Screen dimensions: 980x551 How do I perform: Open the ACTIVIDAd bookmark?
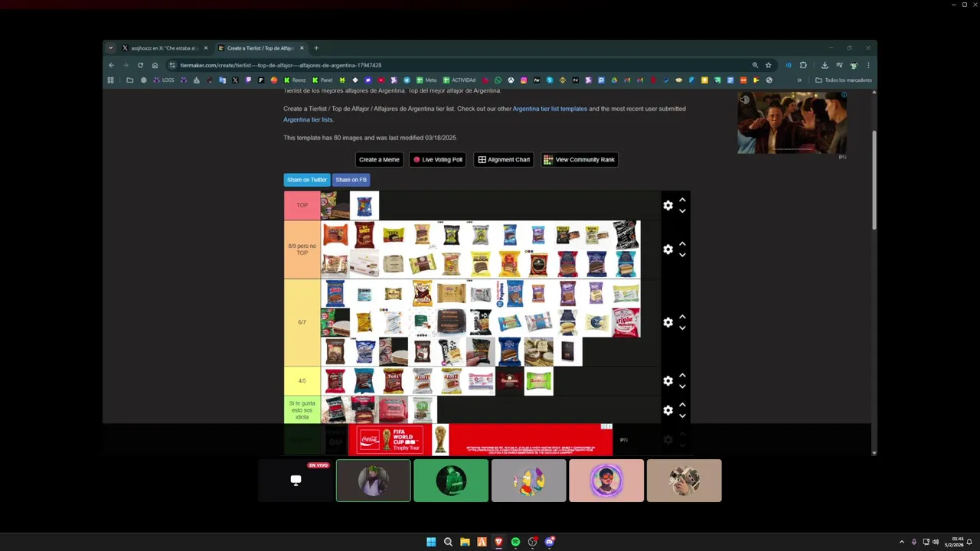click(459, 80)
